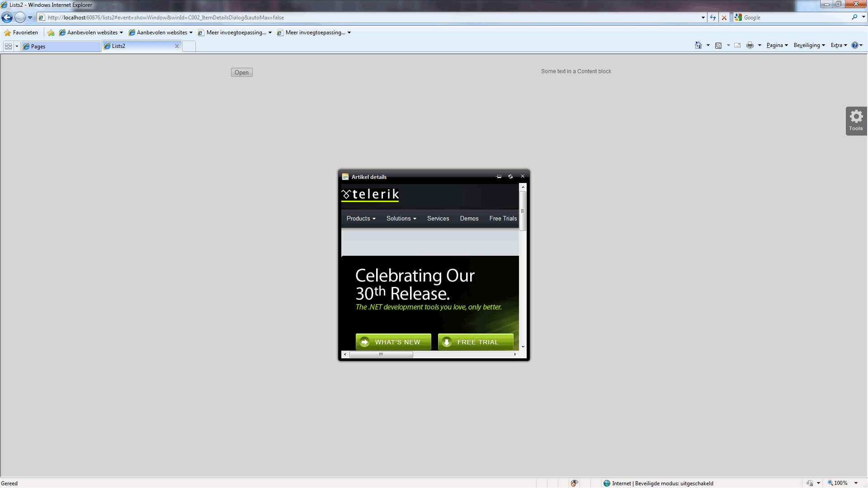
Task: Open second Aanbevolen websites favorite
Action: click(160, 33)
